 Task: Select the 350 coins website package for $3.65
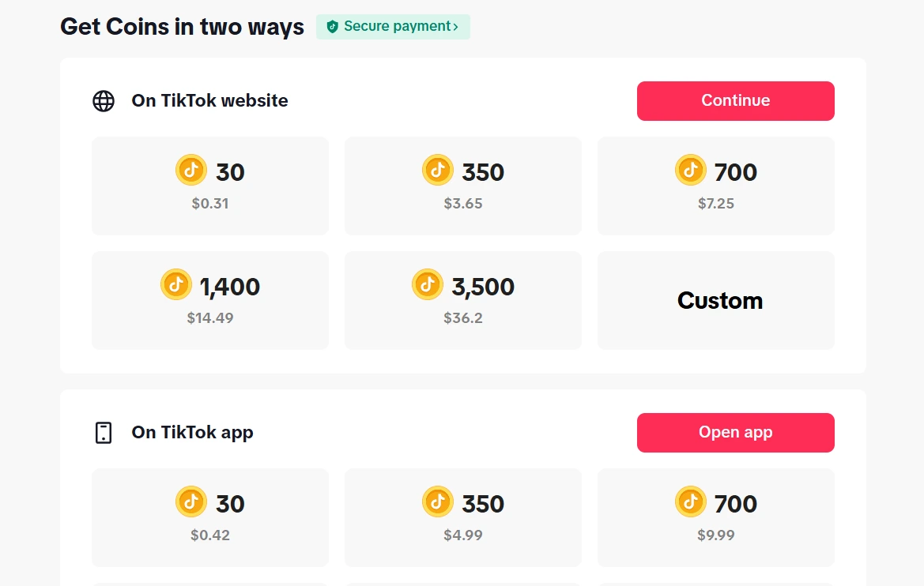pyautogui.click(x=463, y=186)
